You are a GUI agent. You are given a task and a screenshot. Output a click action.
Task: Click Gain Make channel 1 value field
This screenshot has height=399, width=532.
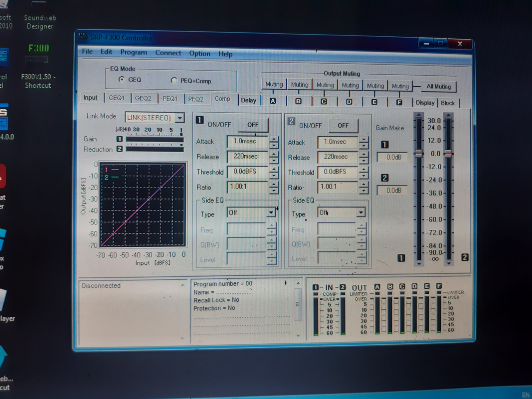(x=392, y=157)
